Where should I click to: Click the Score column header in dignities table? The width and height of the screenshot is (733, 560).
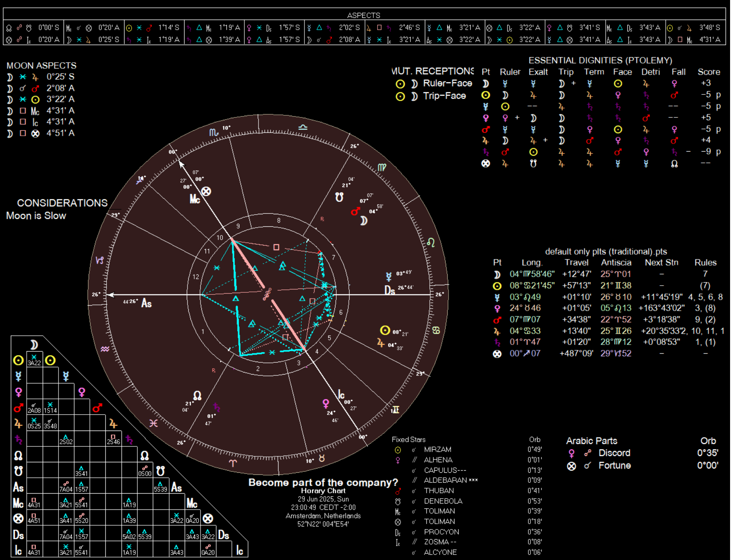click(x=709, y=72)
